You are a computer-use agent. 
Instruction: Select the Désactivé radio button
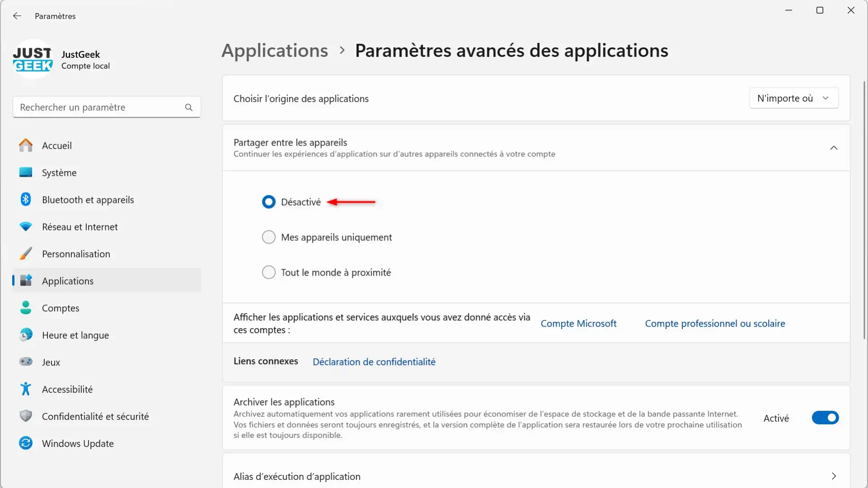coord(269,202)
